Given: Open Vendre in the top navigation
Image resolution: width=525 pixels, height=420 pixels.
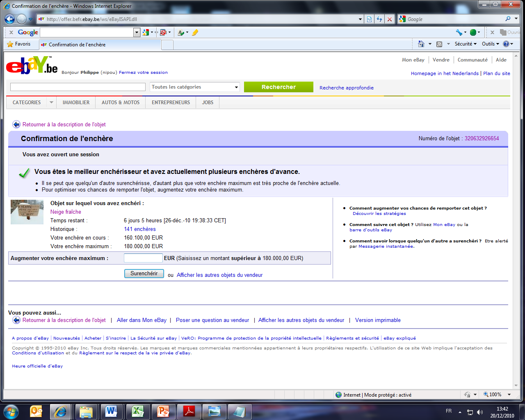Looking at the screenshot, I should click(441, 60).
